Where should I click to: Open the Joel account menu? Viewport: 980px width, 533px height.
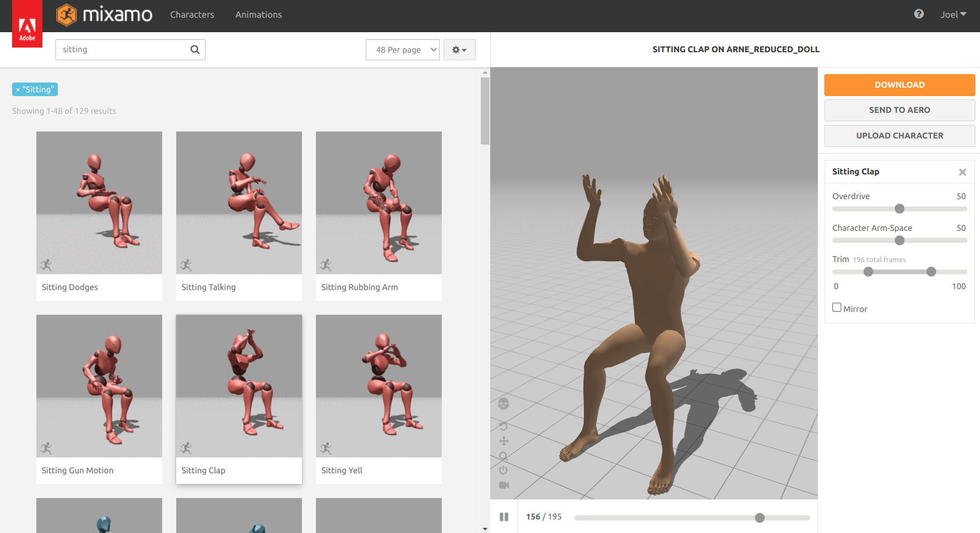point(953,14)
